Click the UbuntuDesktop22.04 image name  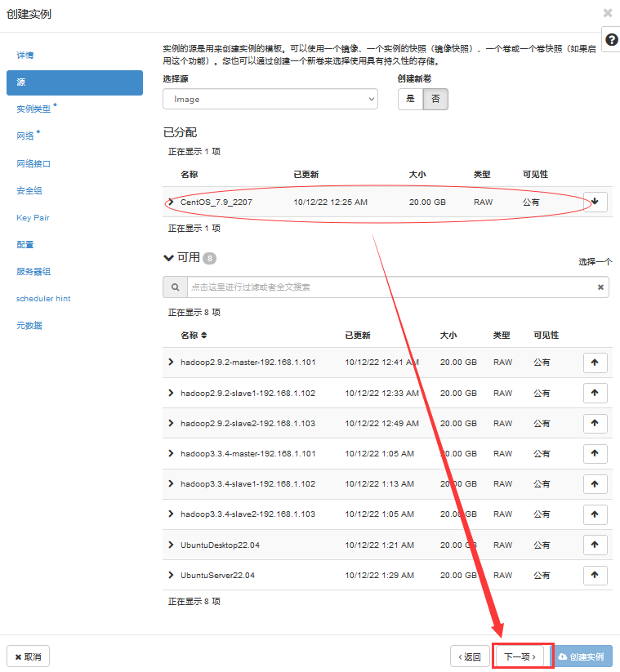tap(220, 545)
